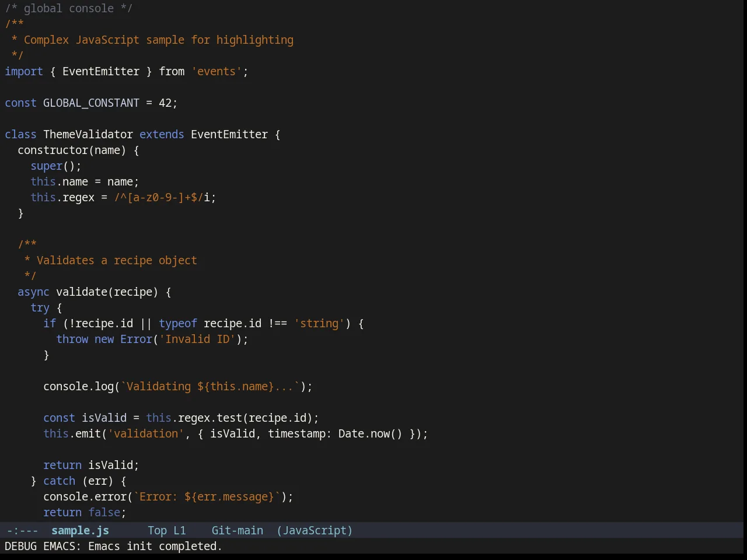Screen dimensions: 747x560
Task: Click the -:--- buffer status indicator
Action: click(22, 530)
